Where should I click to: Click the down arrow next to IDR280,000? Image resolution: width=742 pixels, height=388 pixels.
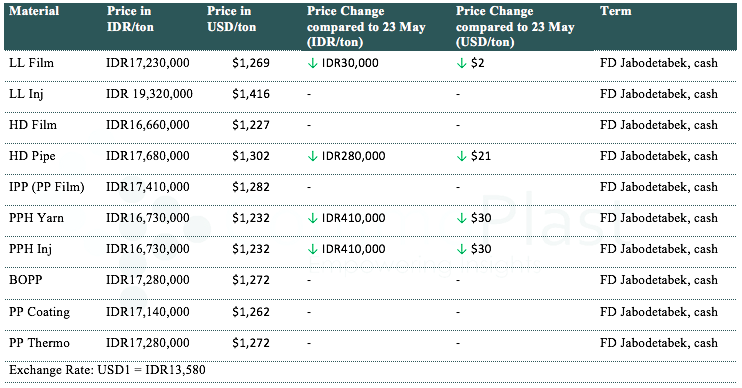point(312,156)
